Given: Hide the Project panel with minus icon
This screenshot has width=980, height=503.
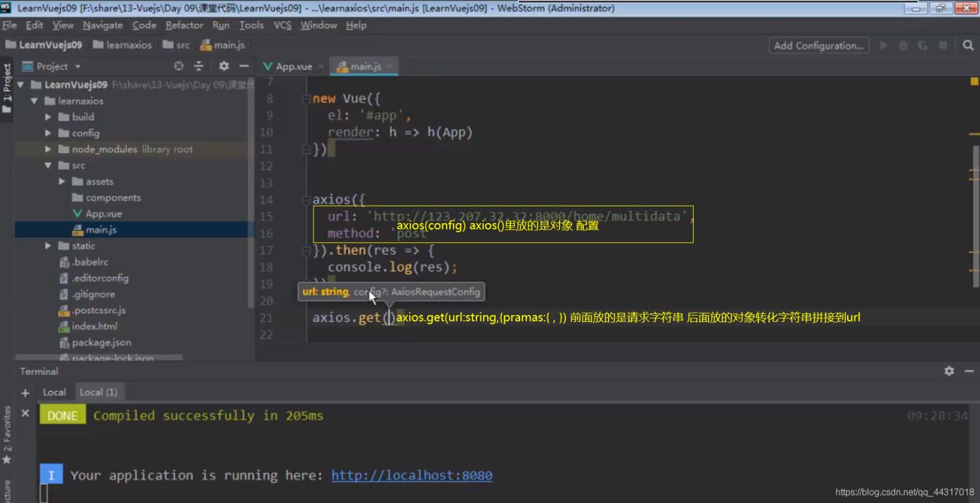Looking at the screenshot, I should coord(244,66).
